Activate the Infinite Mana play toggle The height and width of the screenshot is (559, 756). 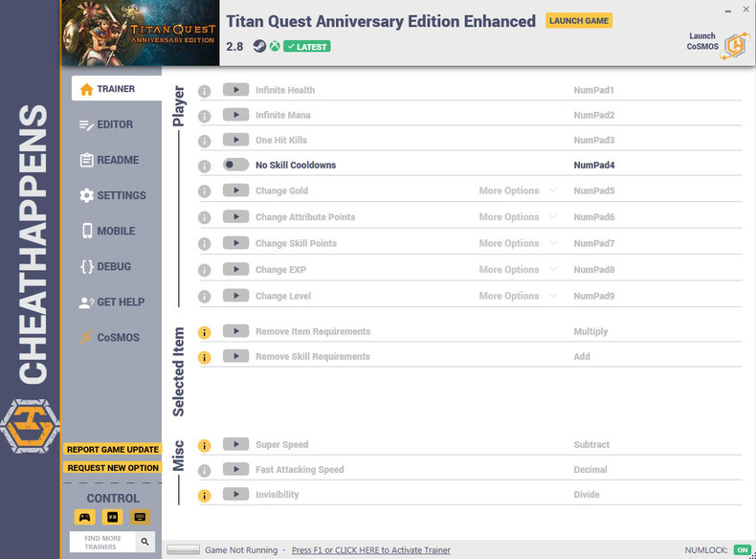coord(235,115)
